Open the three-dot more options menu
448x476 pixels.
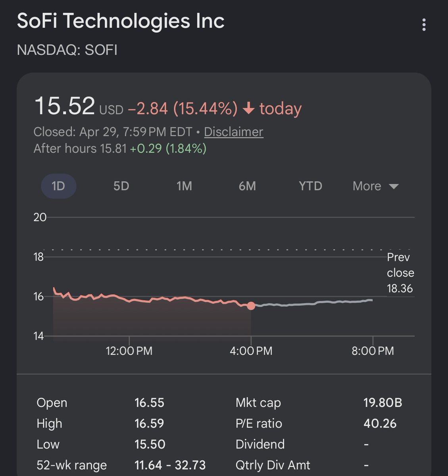[424, 25]
